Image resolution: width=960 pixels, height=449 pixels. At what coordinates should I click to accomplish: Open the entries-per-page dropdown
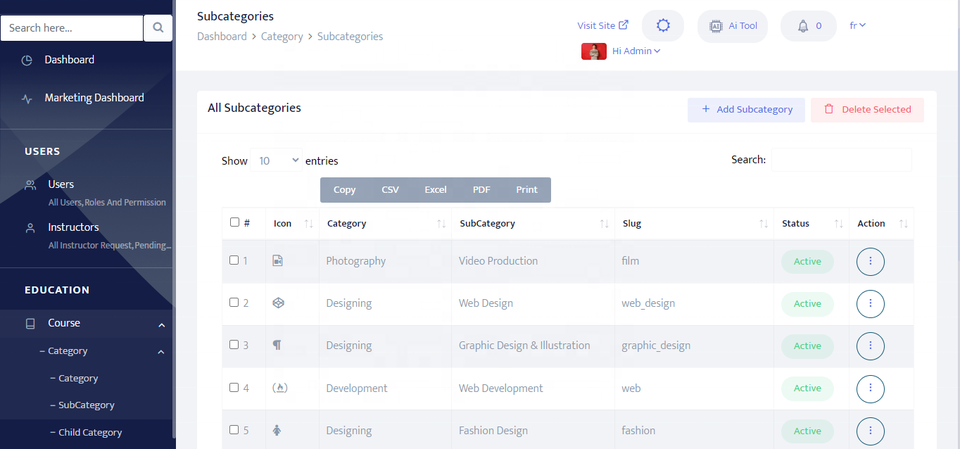(277, 160)
